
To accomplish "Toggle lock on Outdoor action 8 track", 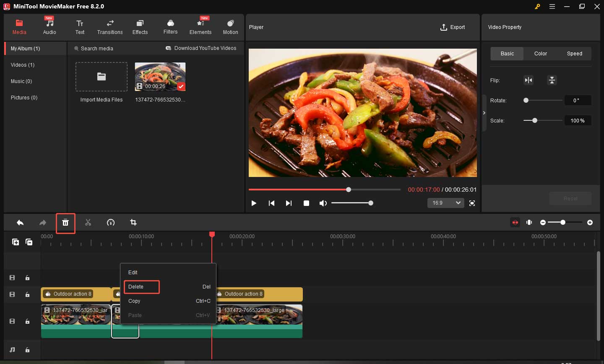I will pos(27,294).
